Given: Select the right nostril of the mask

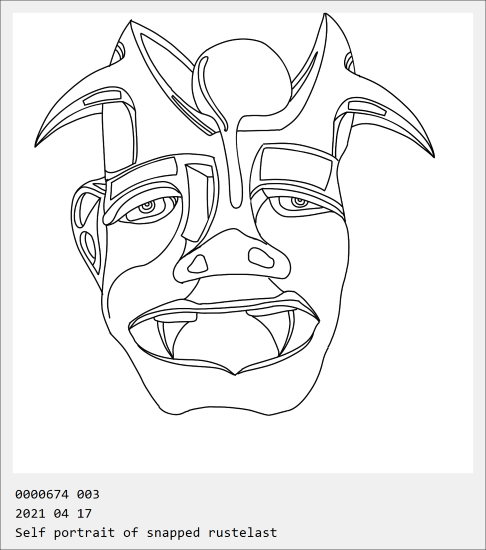Looking at the screenshot, I should [x=261, y=257].
